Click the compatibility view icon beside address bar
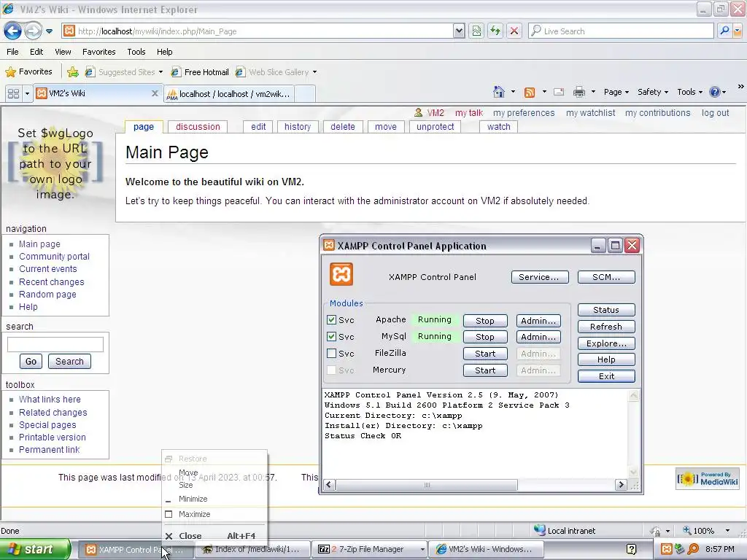The height and width of the screenshot is (560, 747). tap(476, 31)
